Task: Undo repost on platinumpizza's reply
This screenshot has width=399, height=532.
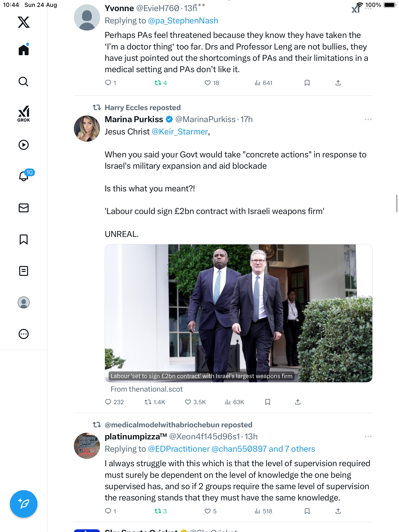Action: tap(158, 511)
